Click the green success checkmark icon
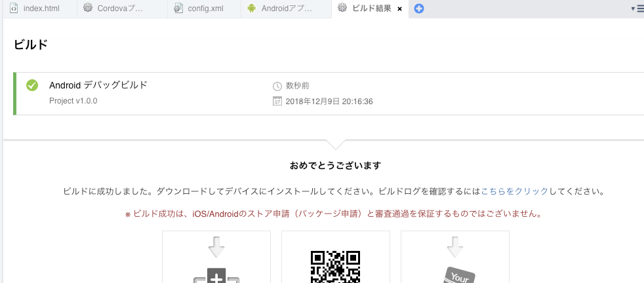Screen dimensions: 644x283 pyautogui.click(x=32, y=85)
